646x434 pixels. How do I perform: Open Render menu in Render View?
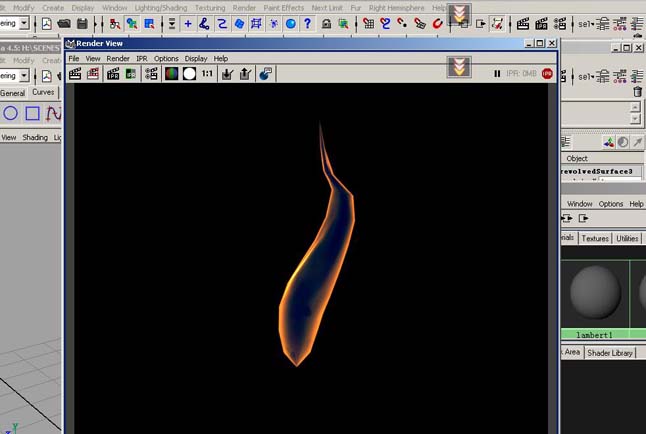(118, 59)
